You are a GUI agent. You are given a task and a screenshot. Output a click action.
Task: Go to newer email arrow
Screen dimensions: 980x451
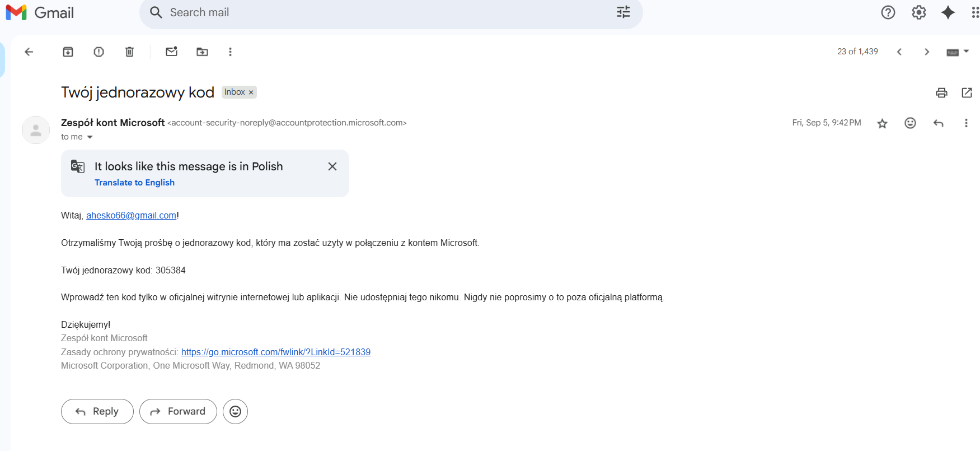pos(899,52)
